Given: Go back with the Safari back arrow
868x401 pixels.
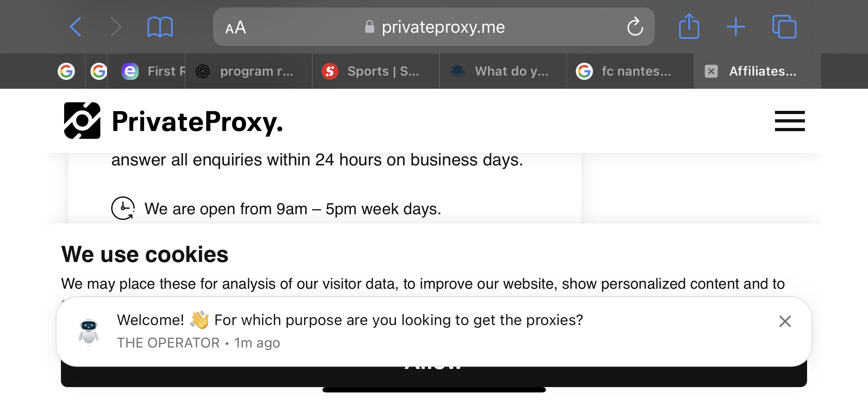Looking at the screenshot, I should [x=76, y=27].
